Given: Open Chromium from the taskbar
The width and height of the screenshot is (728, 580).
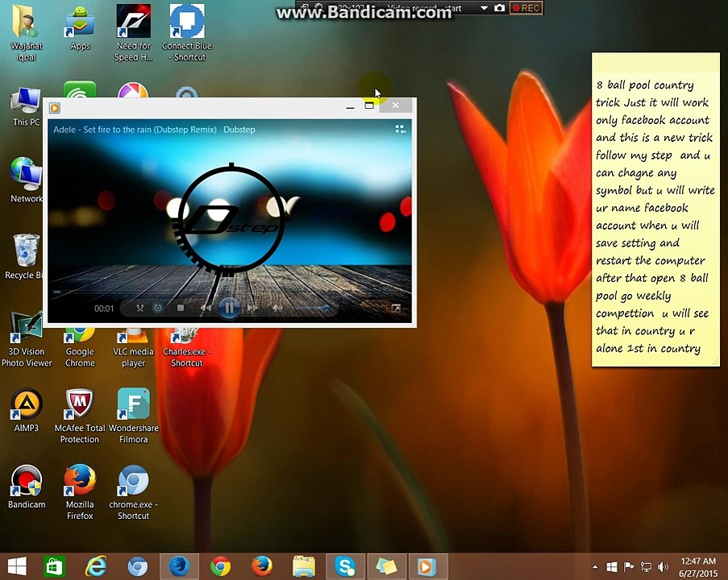Looking at the screenshot, I should 138,566.
